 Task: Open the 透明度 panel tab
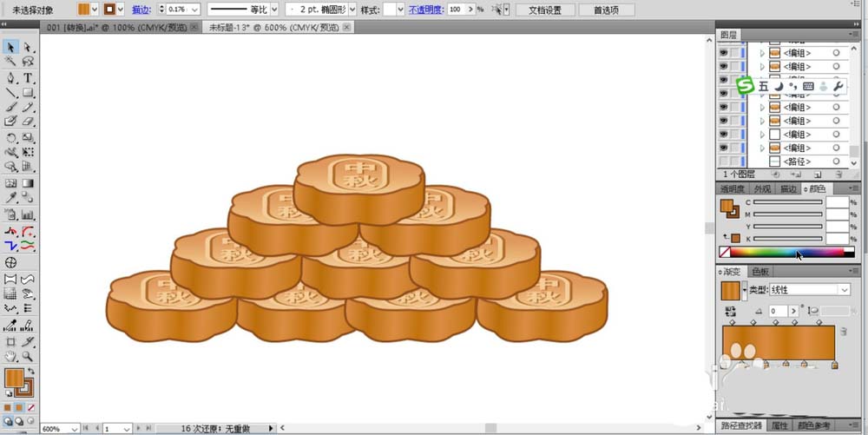pyautogui.click(x=733, y=188)
